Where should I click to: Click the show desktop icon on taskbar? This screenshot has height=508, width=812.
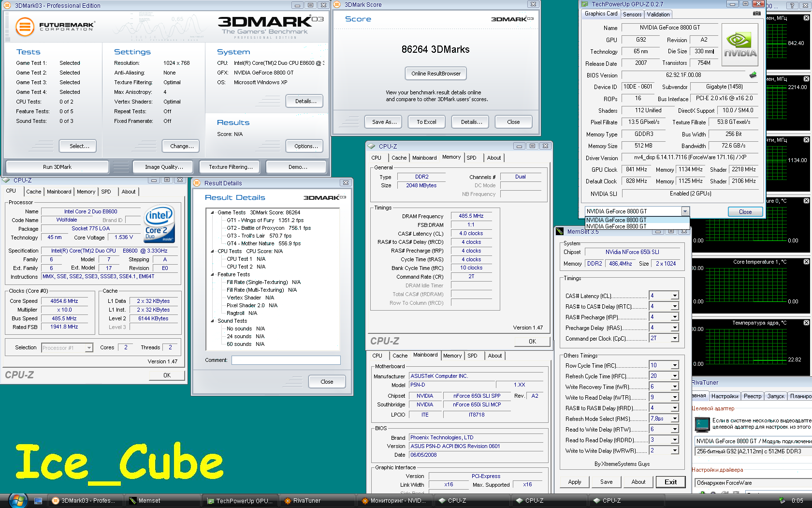tap(38, 501)
